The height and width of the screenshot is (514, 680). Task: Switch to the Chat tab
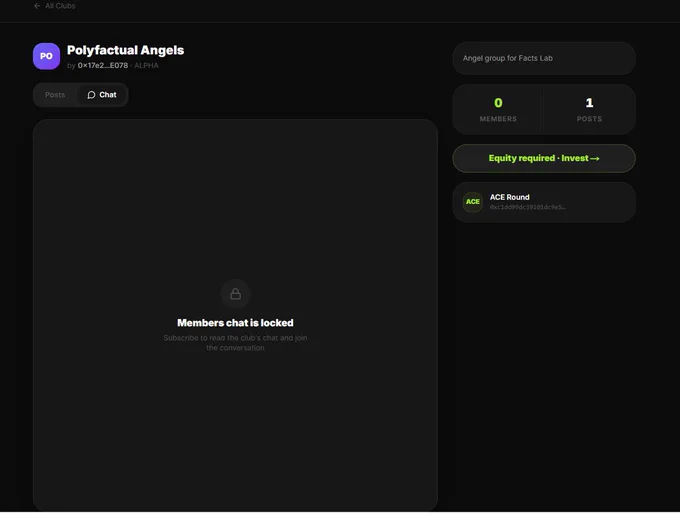point(102,95)
